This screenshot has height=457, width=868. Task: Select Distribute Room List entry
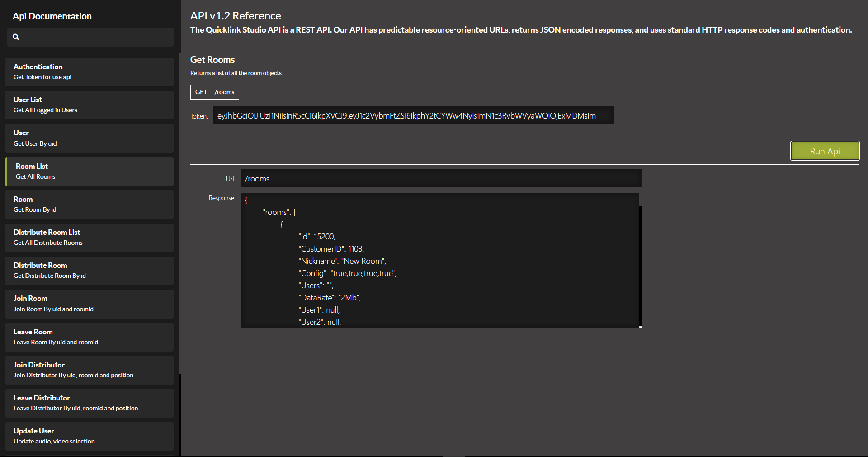89,238
